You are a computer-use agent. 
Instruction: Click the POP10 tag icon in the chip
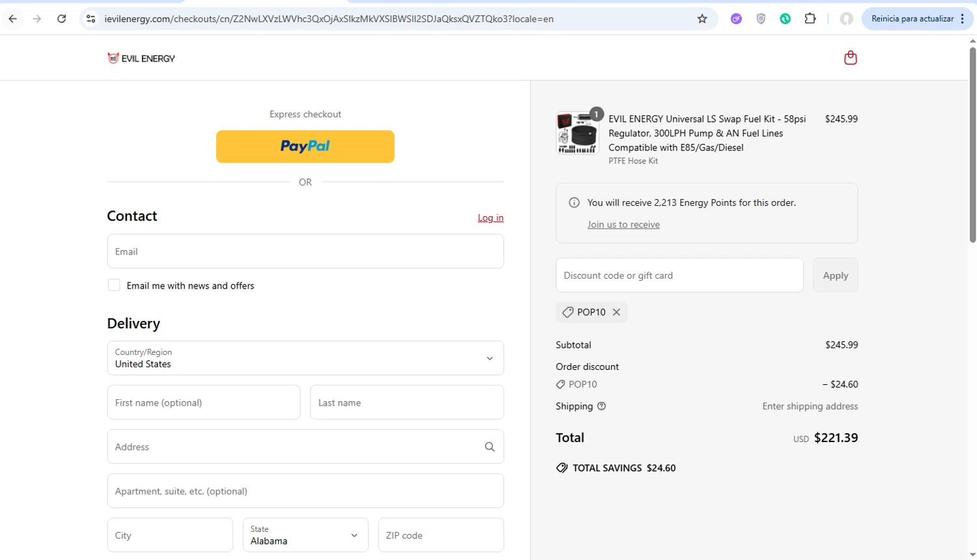(567, 312)
